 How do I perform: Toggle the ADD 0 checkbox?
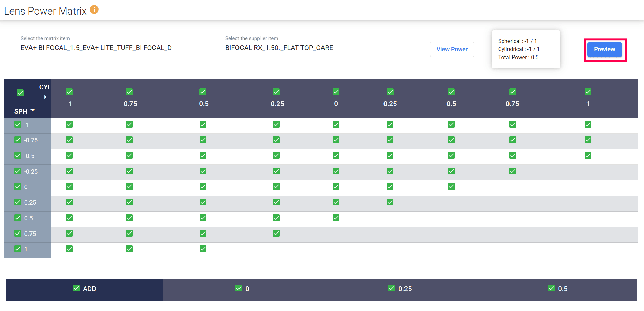coord(239,288)
